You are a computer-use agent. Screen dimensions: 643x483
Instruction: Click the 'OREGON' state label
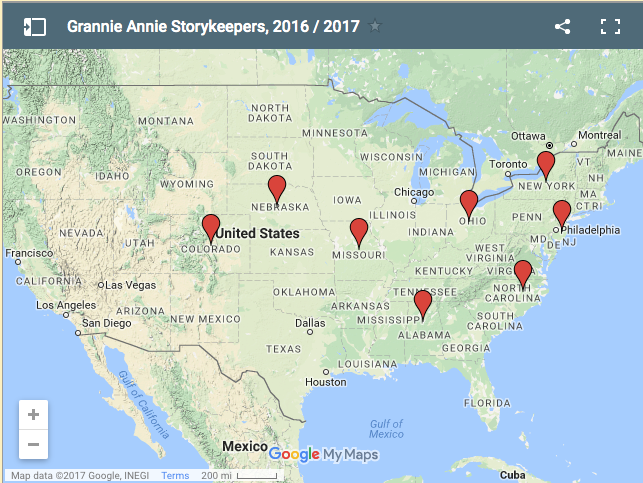[x=39, y=172]
